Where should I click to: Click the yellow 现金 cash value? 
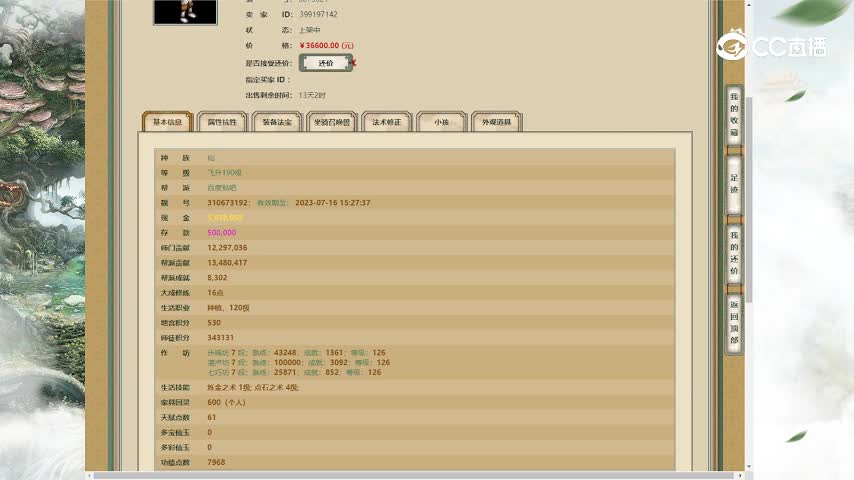[x=225, y=218]
